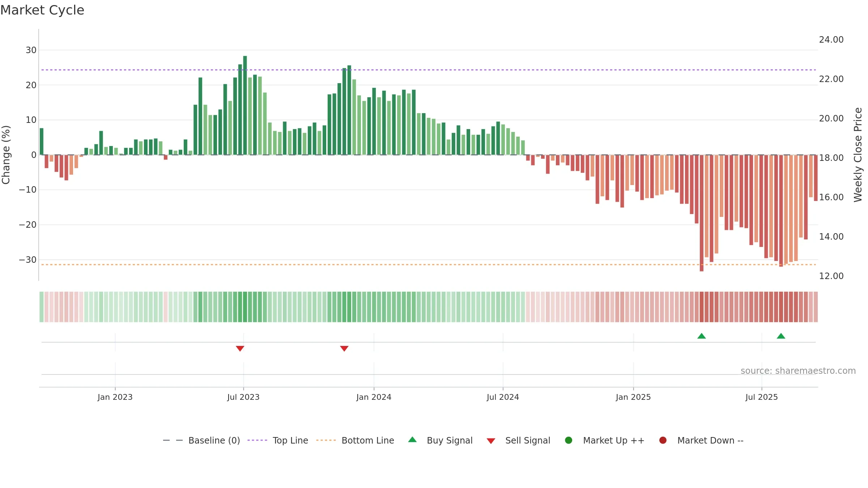Click the Jan 2024 axis label
The width and height of the screenshot is (868, 488).
tap(374, 397)
